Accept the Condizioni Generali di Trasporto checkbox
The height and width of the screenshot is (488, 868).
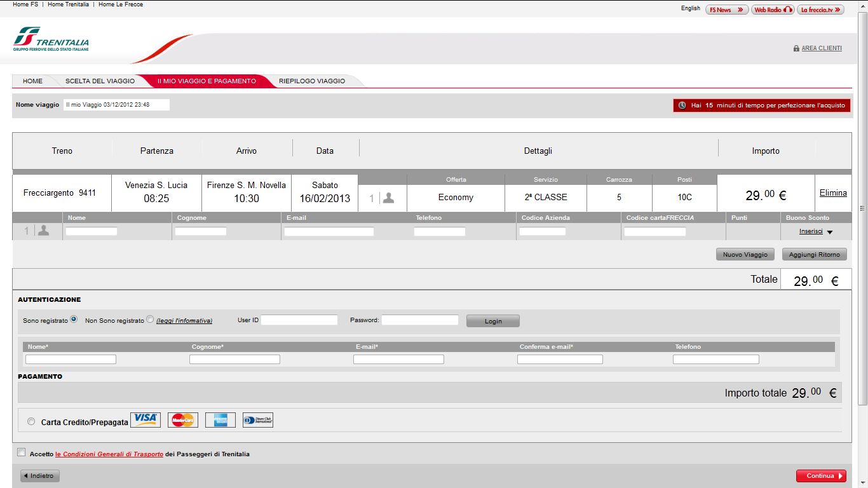22,452
